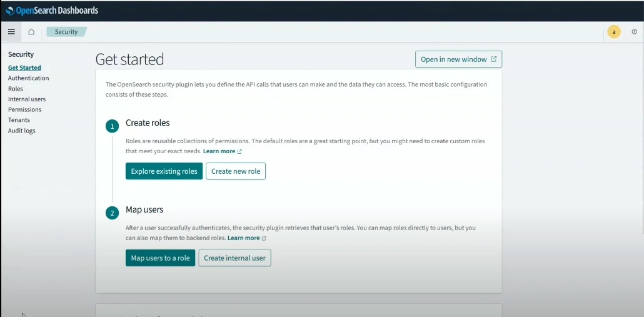Click Open in new window button
The height and width of the screenshot is (317, 644).
[x=458, y=59]
